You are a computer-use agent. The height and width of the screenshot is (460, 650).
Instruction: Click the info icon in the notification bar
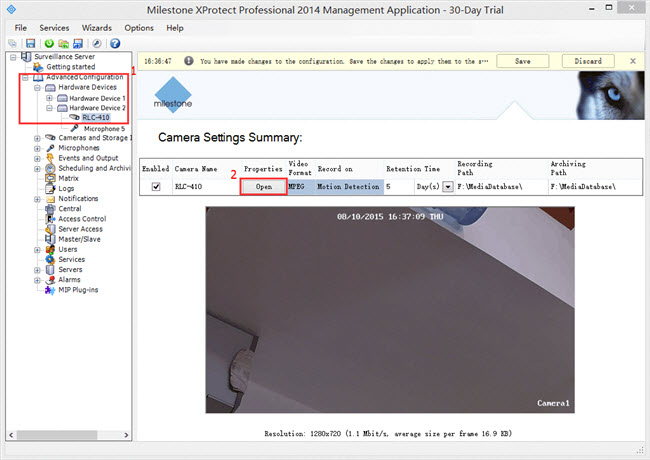click(x=189, y=61)
